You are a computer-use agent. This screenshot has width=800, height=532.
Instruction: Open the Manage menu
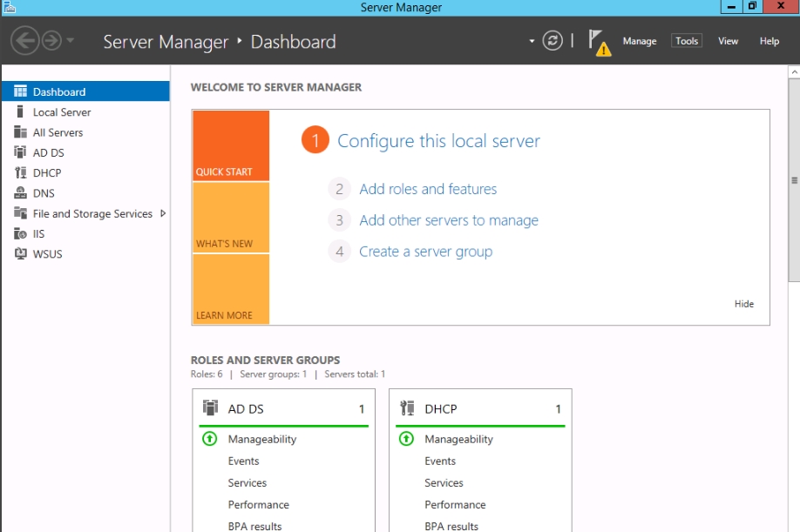(640, 41)
